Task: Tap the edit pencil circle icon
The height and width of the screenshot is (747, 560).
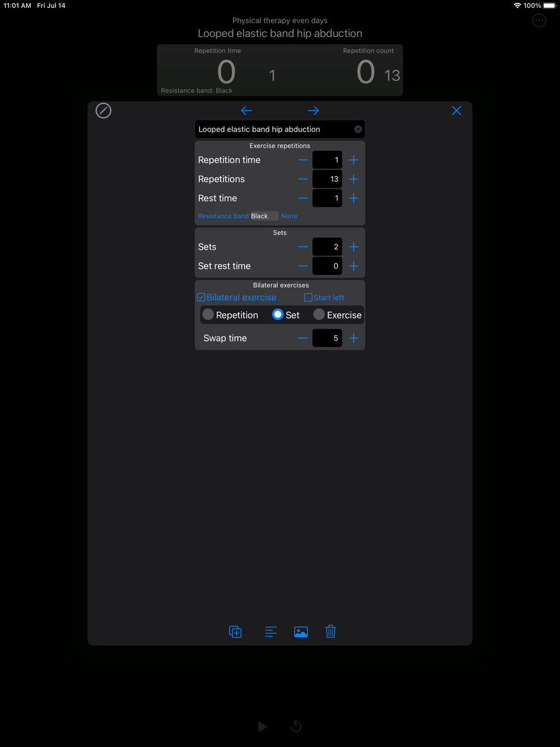Action: (x=104, y=111)
